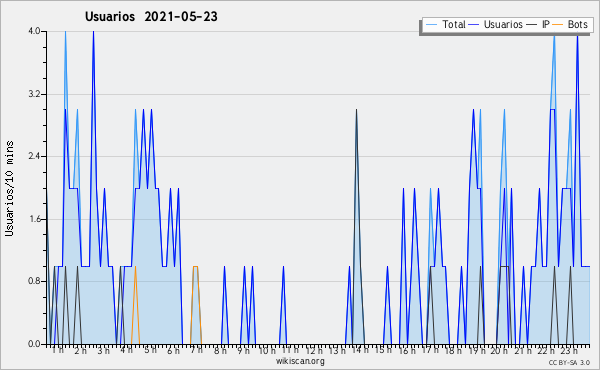Click the 'Total' legend label
Viewport: 600px width, 370px height.
[454, 24]
